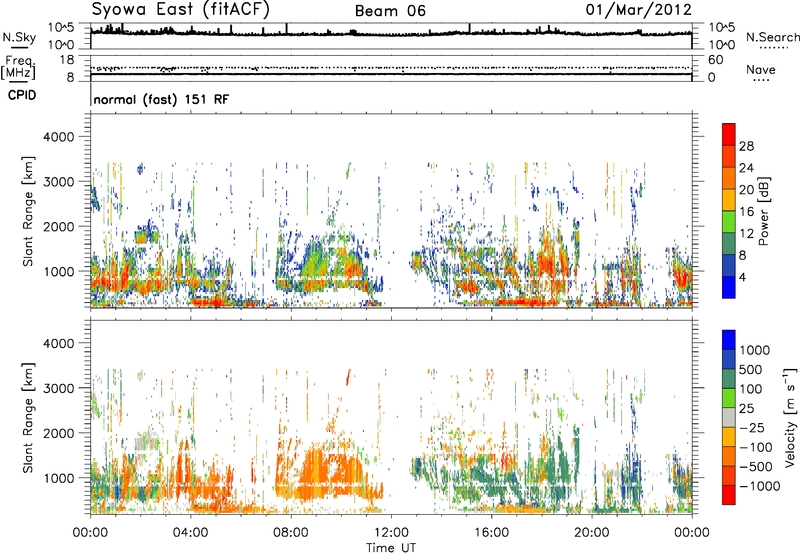This screenshot has height=554, width=800.
Task: Click the rightmost '00:00' time tick label
Action: coord(692,533)
